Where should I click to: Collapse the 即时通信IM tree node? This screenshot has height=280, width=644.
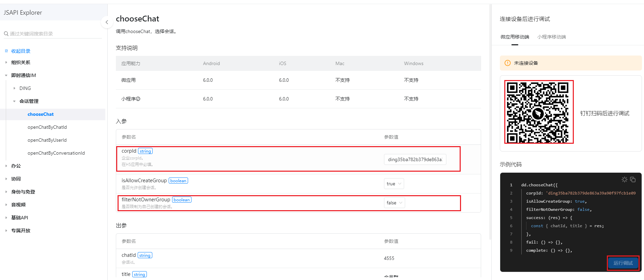point(6,75)
